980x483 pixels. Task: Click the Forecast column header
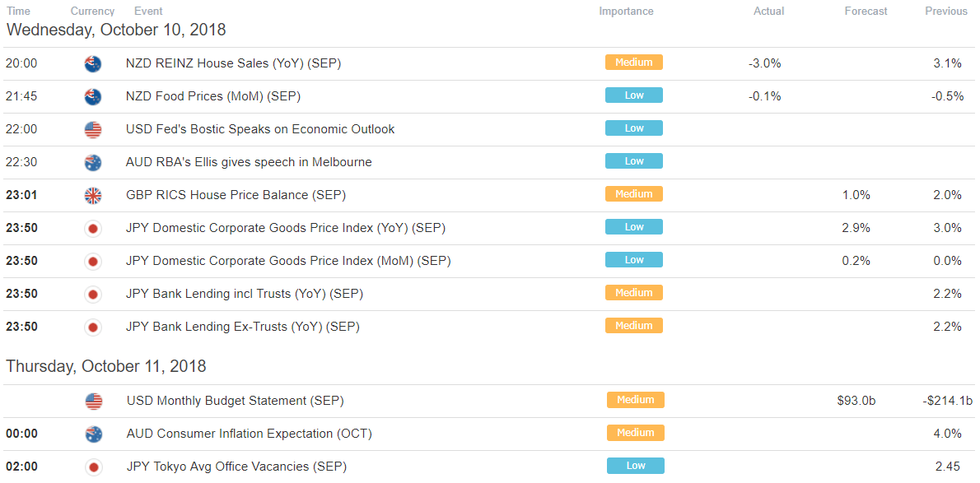pos(866,12)
